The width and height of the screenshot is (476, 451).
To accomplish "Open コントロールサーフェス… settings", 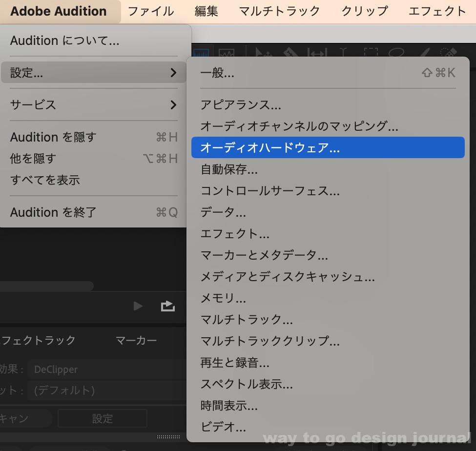I will [x=328, y=190].
